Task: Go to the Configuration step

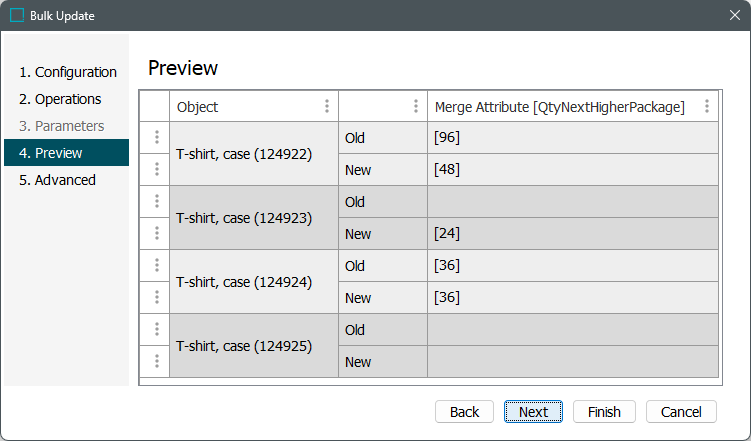Action: coord(68,72)
